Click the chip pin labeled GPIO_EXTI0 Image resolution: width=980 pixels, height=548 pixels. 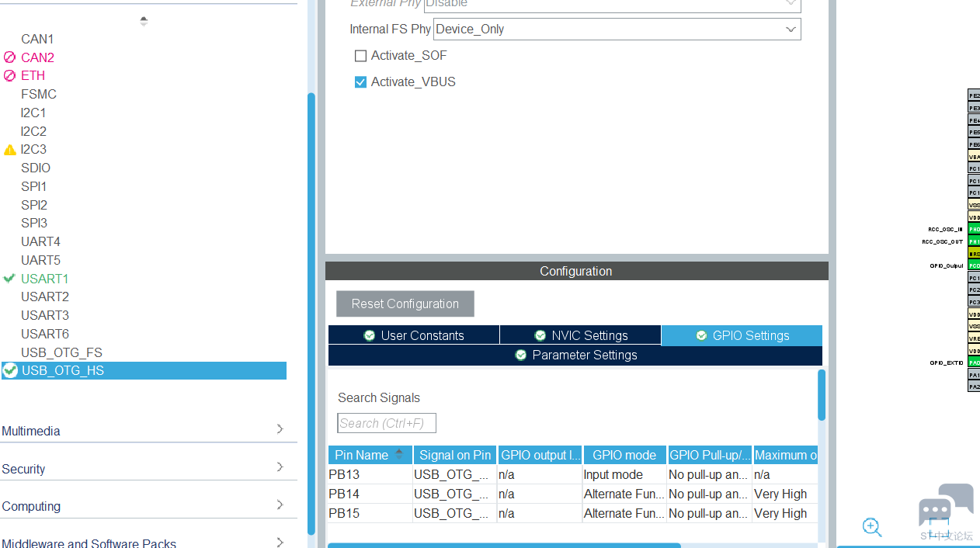(x=974, y=362)
